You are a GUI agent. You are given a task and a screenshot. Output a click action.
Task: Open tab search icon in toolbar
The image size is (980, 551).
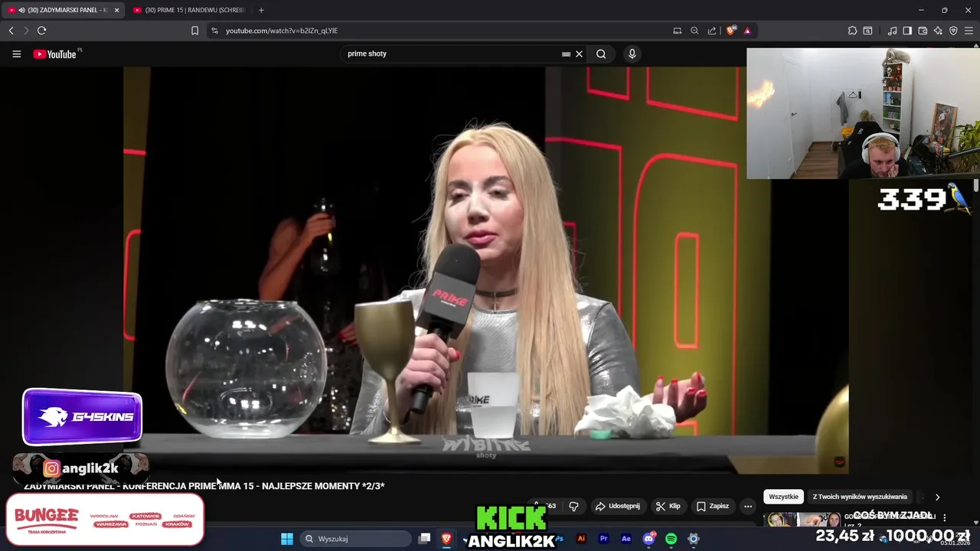pos(867,31)
